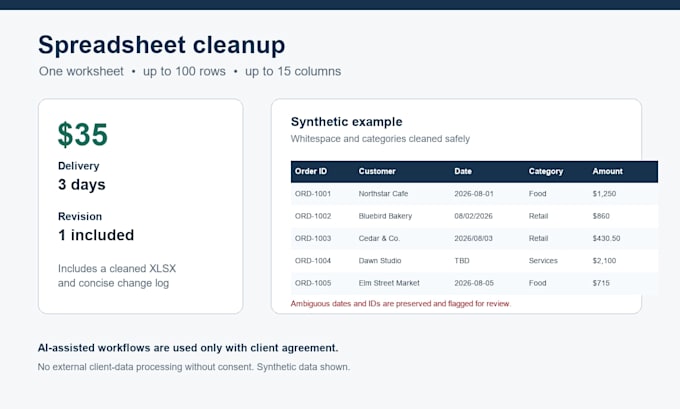Click 'Whitespace and categories cleaned safely' subtitle
The width and height of the screenshot is (680, 409).
coord(380,139)
